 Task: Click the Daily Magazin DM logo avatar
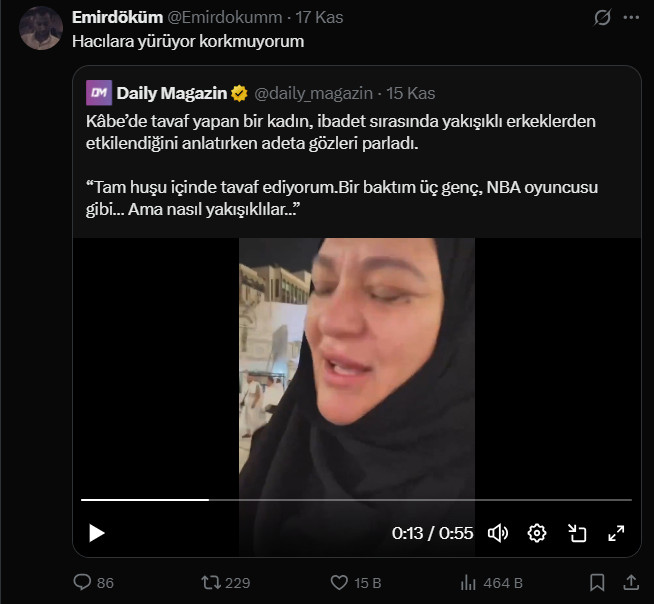[99, 93]
